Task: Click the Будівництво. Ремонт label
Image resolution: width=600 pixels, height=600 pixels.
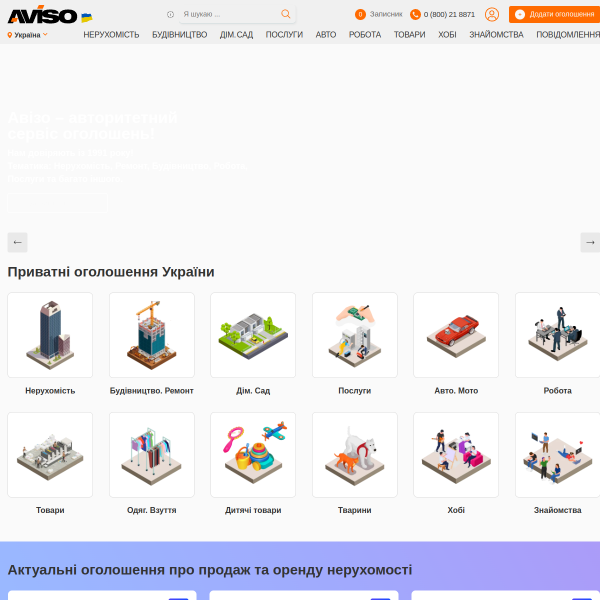Action: [152, 391]
